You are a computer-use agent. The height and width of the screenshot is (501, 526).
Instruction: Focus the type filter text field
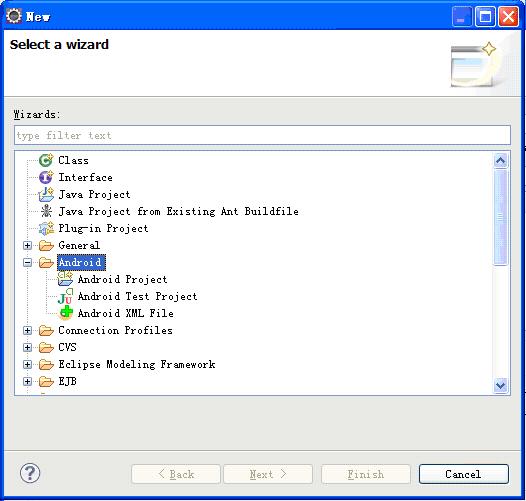(x=262, y=135)
